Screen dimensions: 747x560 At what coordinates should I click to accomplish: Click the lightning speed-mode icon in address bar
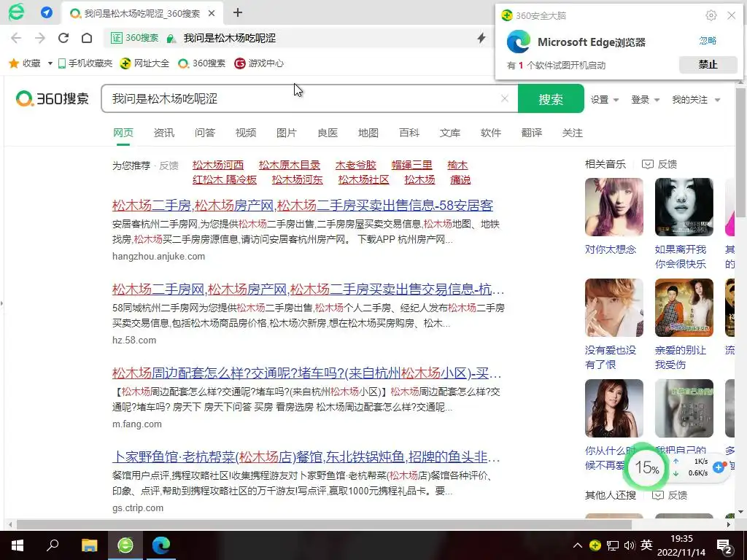click(481, 38)
